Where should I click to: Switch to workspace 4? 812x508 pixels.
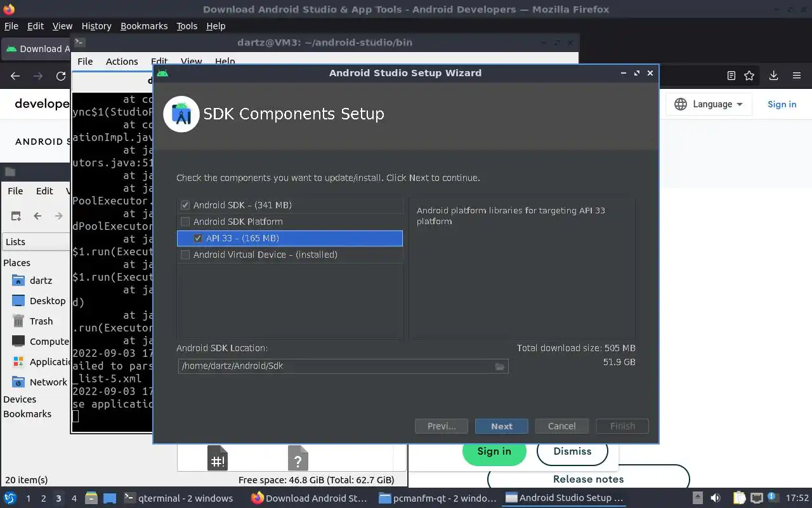click(x=74, y=498)
